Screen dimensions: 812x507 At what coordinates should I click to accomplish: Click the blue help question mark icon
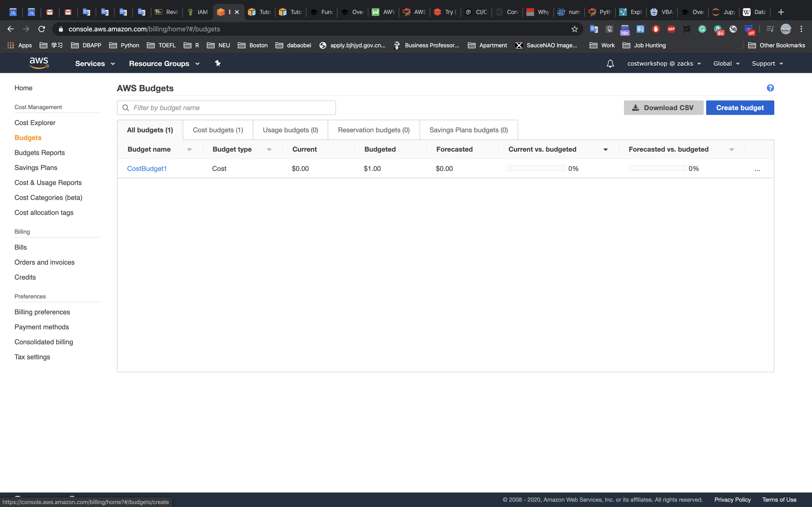pyautogui.click(x=770, y=88)
